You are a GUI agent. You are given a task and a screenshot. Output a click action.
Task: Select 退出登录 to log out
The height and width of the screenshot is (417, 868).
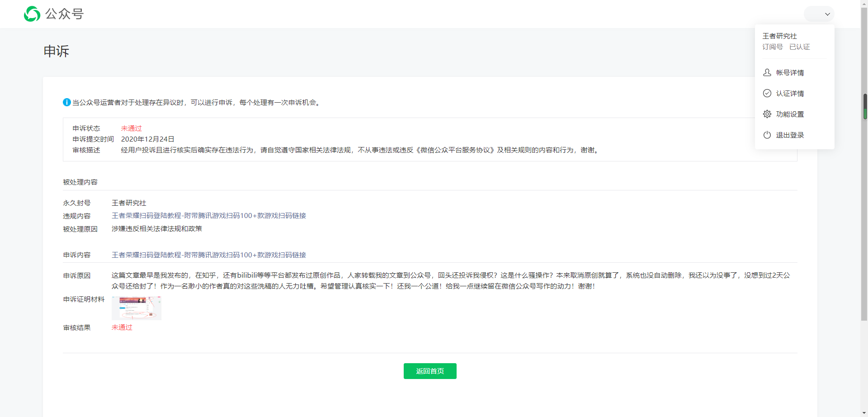click(790, 135)
